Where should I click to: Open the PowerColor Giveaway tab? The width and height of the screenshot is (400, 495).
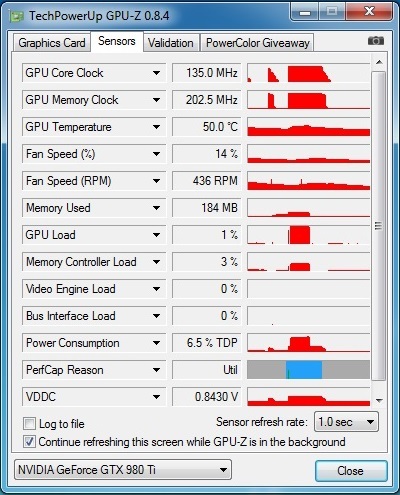tap(257, 43)
